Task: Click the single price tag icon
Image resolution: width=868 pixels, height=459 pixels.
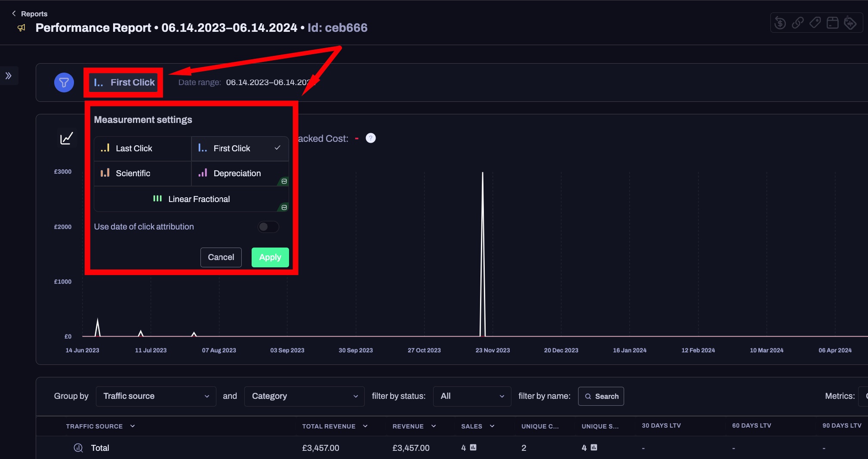Action: pyautogui.click(x=815, y=23)
